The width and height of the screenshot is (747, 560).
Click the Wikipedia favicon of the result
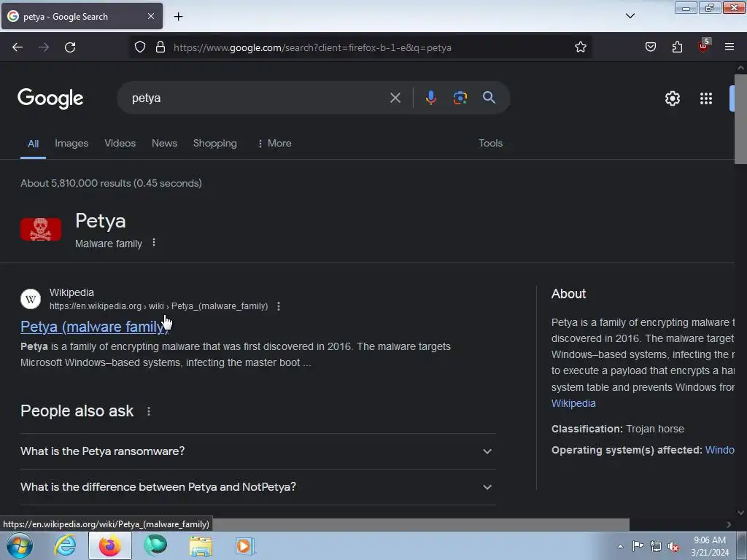(31, 299)
